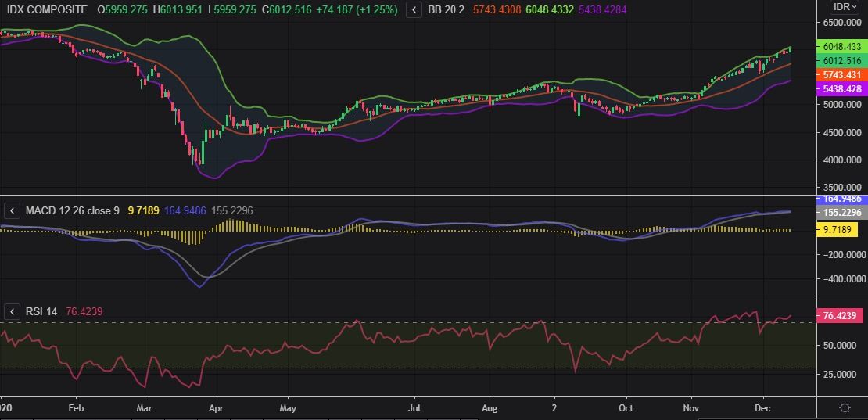Screen dimensions: 868x420
Task: Open chart settings gear icon
Action: point(845,407)
